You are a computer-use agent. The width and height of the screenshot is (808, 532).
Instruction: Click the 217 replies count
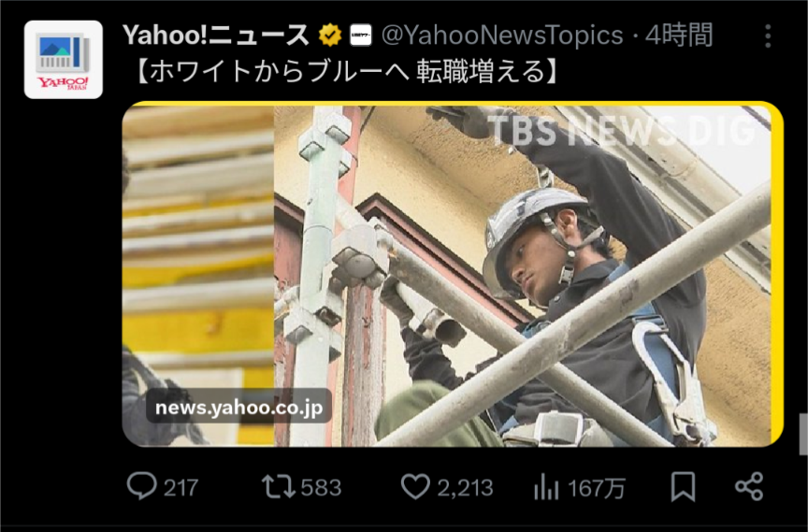point(180,488)
